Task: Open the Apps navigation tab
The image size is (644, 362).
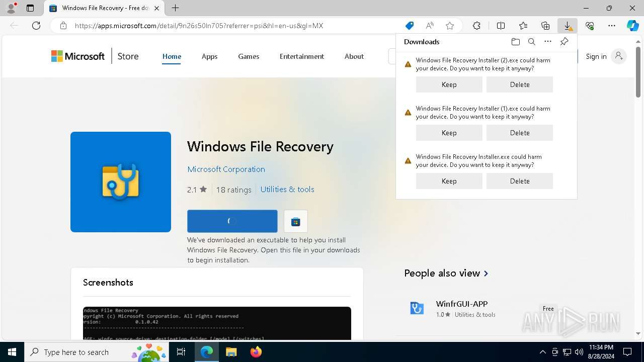Action: coord(209,56)
